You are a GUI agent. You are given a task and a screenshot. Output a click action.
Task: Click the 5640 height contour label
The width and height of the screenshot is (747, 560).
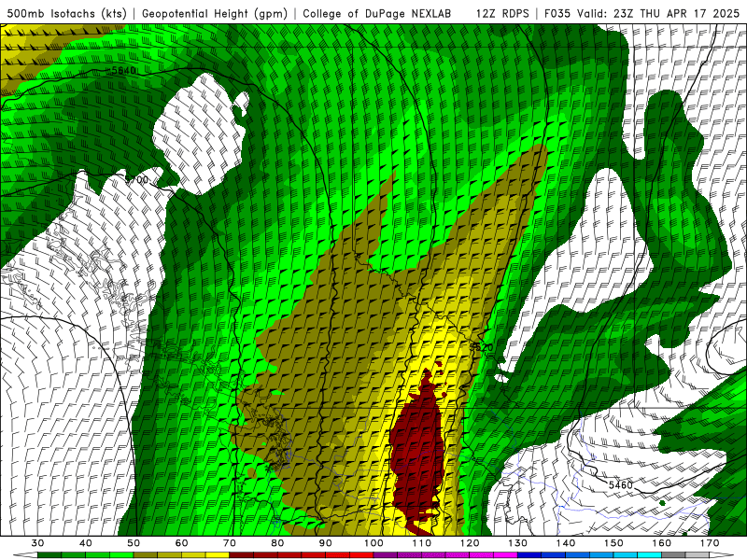pyautogui.click(x=122, y=71)
